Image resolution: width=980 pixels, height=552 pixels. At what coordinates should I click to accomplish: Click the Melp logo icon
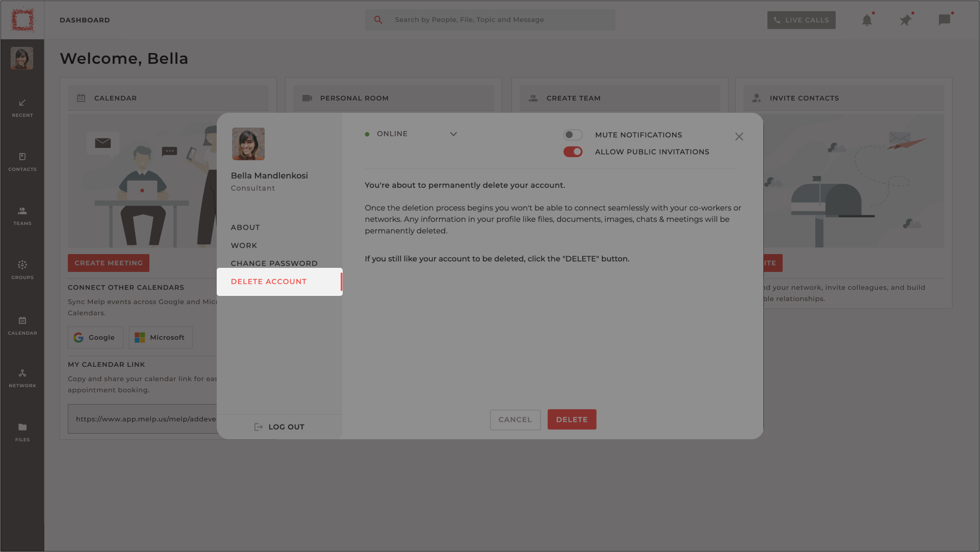[22, 20]
